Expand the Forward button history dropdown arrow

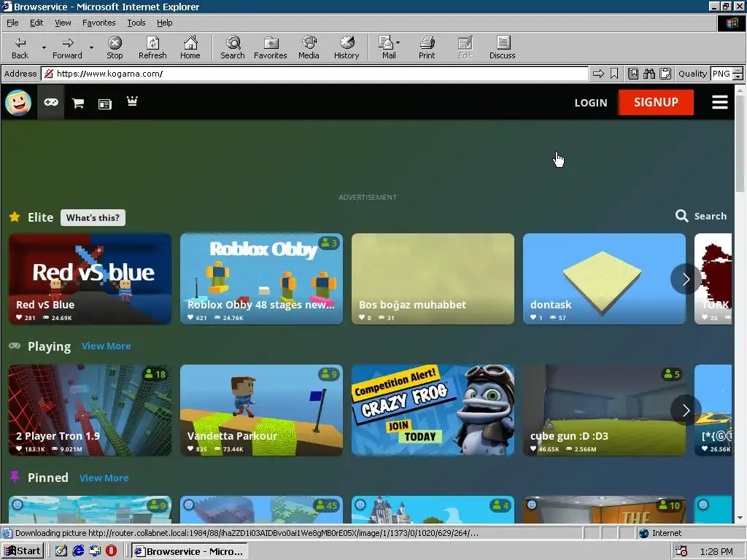(91, 47)
